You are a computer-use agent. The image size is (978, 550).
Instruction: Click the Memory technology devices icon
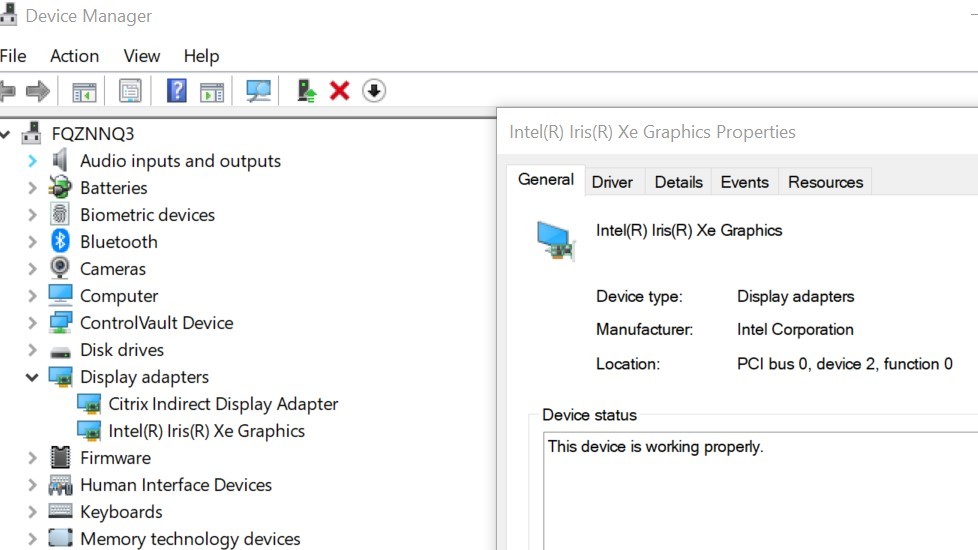tap(60, 538)
